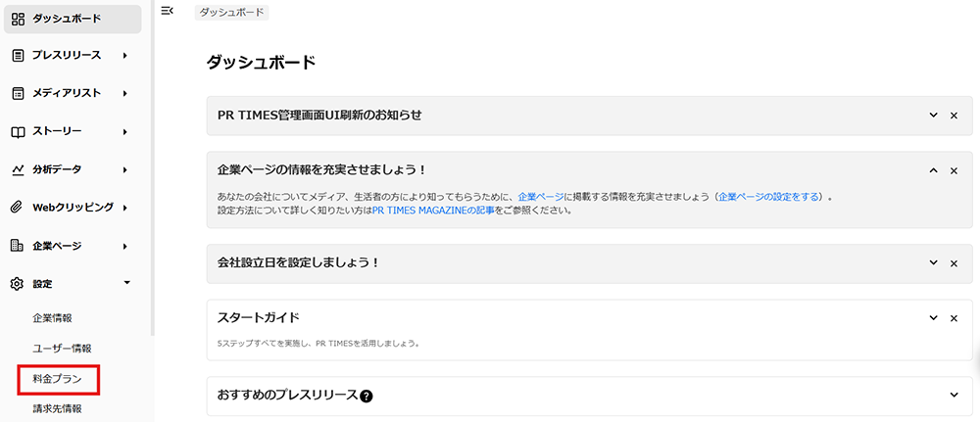Close the スタートガイド panel
Image resolution: width=980 pixels, height=422 pixels.
click(x=954, y=318)
